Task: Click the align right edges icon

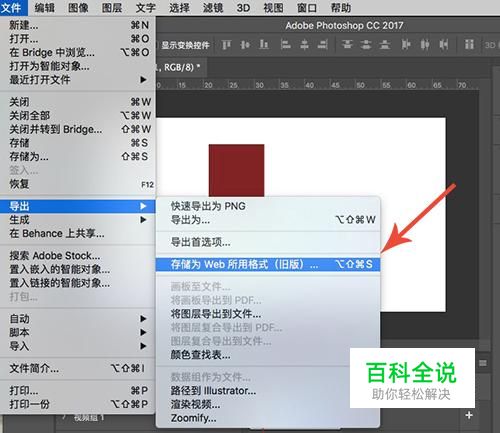Action: (323, 44)
